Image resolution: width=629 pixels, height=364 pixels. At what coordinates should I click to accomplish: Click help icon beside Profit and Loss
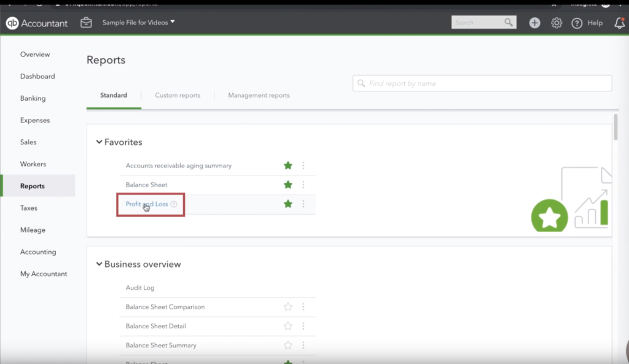[174, 204]
